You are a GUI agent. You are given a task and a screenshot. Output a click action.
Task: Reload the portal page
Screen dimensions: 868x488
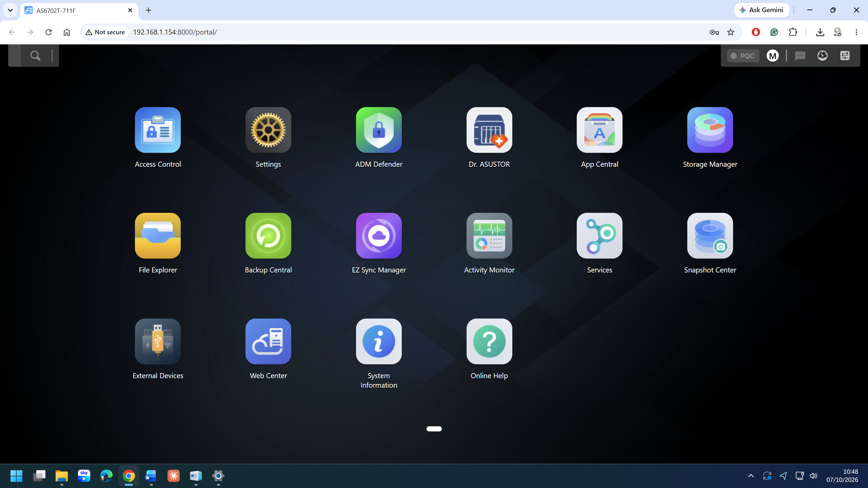click(x=48, y=32)
